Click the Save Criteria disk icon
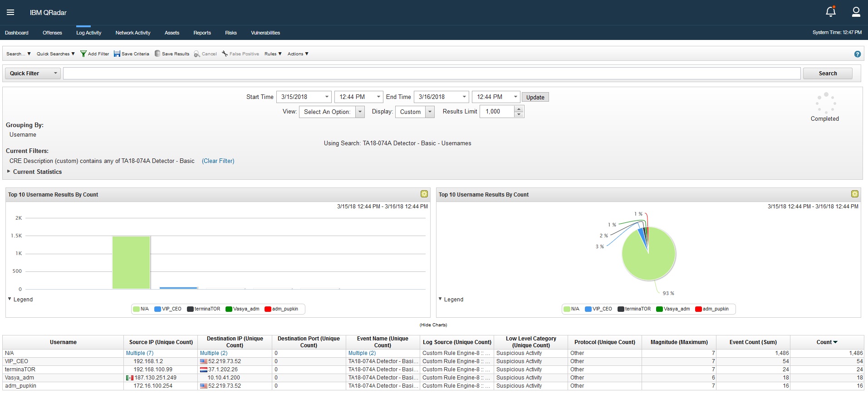This screenshot has height=394, width=868. (x=117, y=54)
